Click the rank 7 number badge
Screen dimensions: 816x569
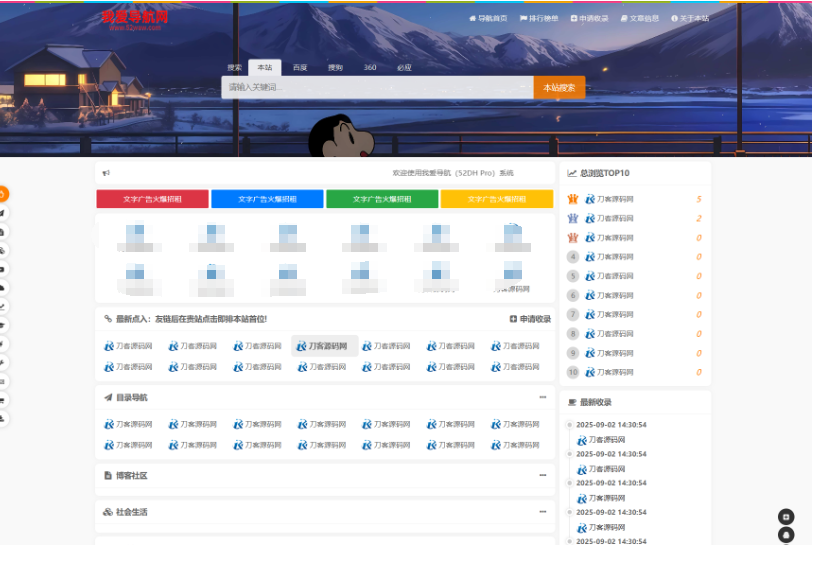(573, 314)
